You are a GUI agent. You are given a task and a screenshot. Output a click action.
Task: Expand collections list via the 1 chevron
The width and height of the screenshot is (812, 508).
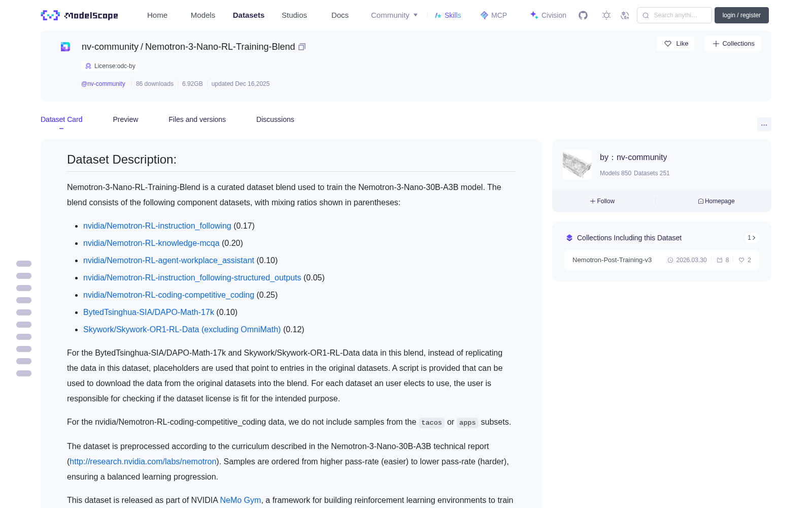point(752,238)
